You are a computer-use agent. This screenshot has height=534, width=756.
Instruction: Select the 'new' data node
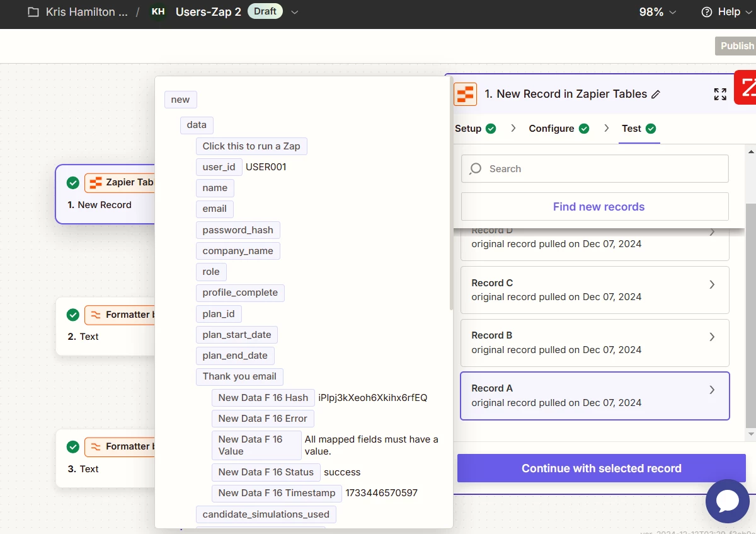[180, 100]
